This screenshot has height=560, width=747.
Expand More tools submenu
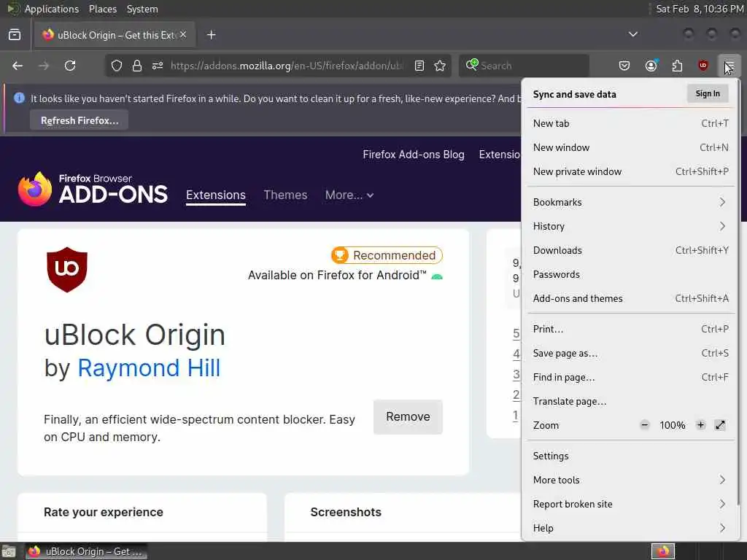631,480
